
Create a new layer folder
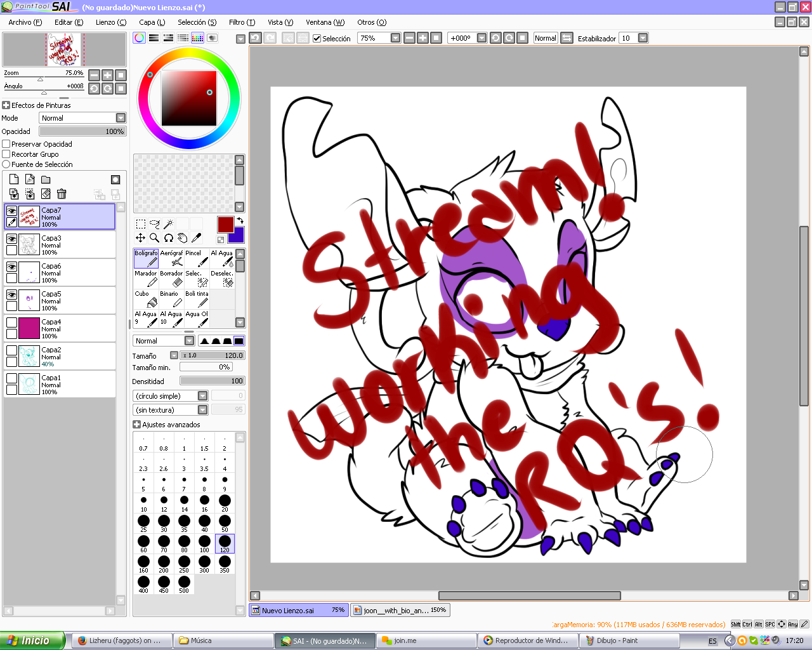click(46, 180)
